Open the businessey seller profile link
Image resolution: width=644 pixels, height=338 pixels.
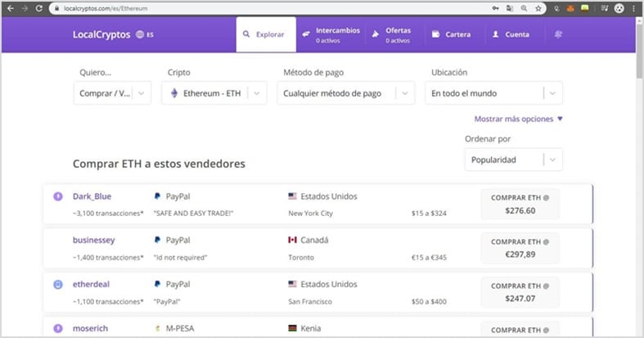(93, 241)
